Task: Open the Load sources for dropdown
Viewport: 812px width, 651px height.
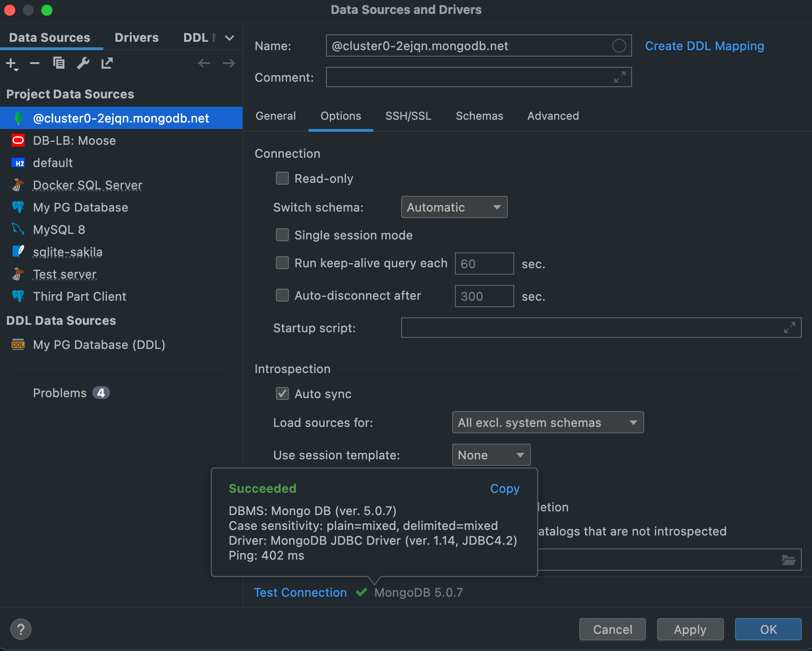Action: pos(547,422)
